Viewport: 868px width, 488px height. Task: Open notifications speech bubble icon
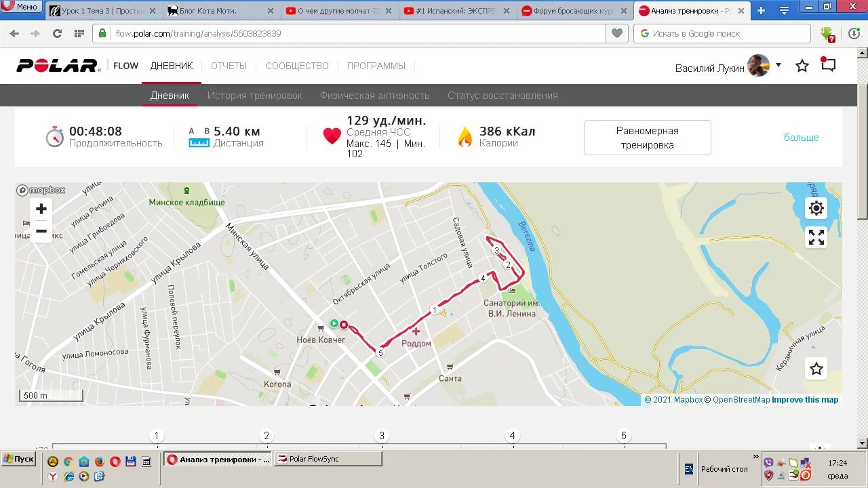click(828, 65)
